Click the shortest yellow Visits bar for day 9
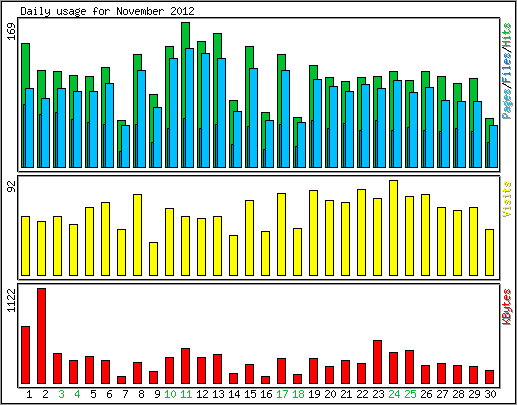Viewport: 517px width, 405px height. [154, 259]
